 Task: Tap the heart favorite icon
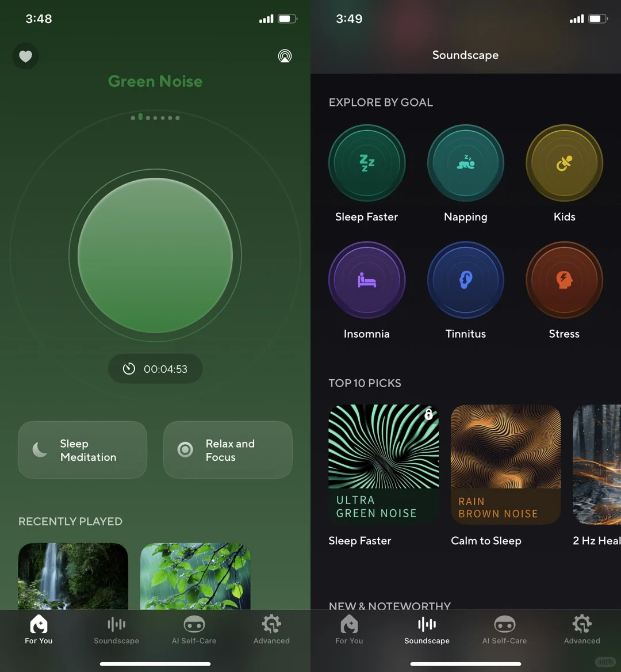[26, 56]
